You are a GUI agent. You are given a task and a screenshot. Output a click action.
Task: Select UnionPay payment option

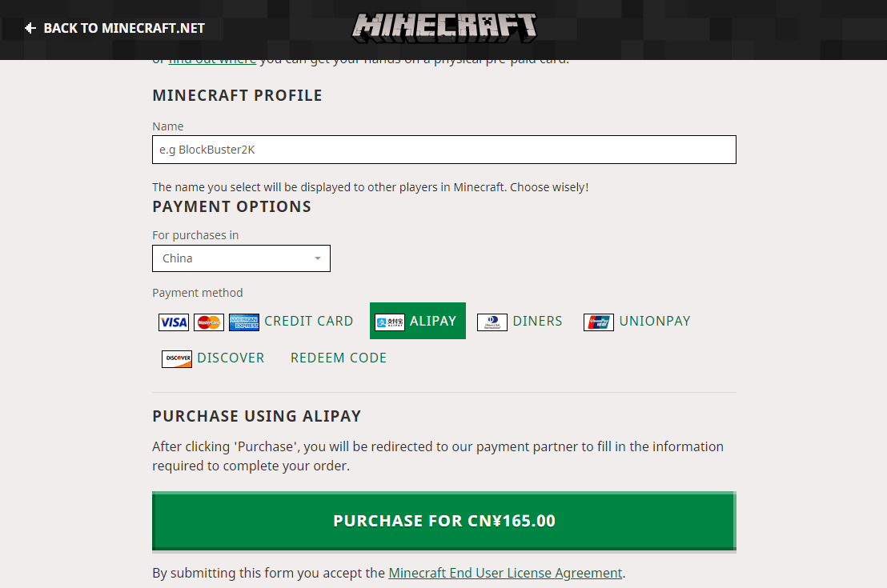pyautogui.click(x=654, y=321)
